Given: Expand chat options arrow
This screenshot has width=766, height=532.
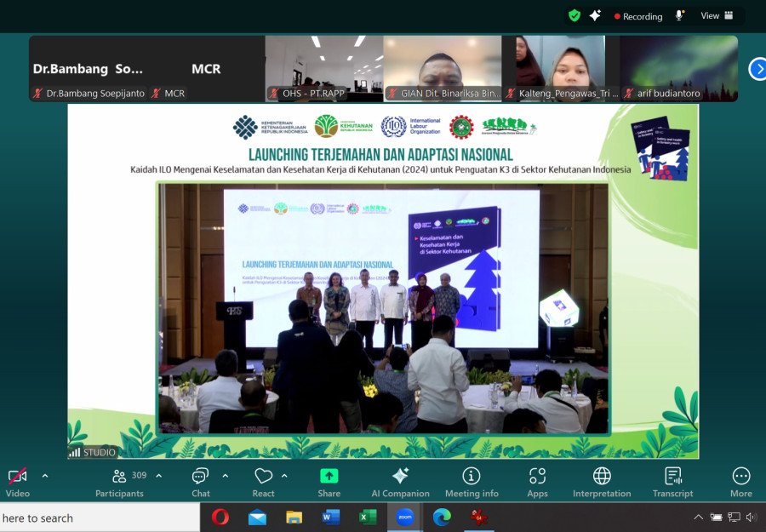Looking at the screenshot, I should point(226,475).
